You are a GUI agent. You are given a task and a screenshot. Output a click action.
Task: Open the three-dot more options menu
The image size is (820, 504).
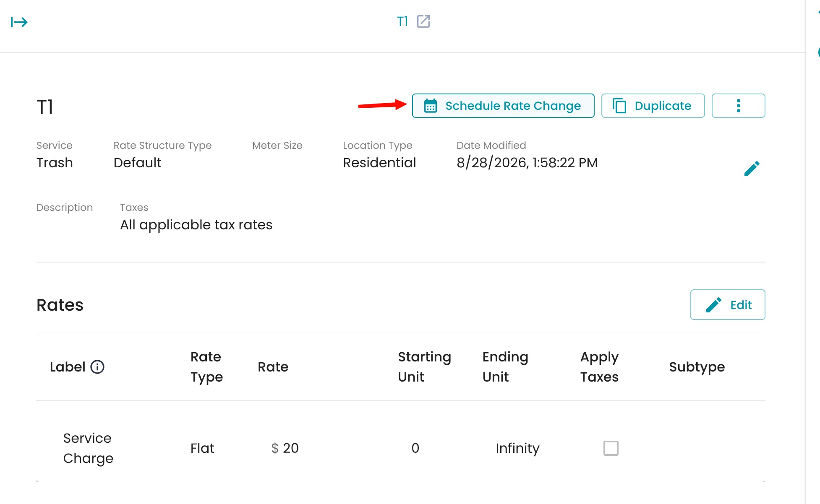coord(739,106)
